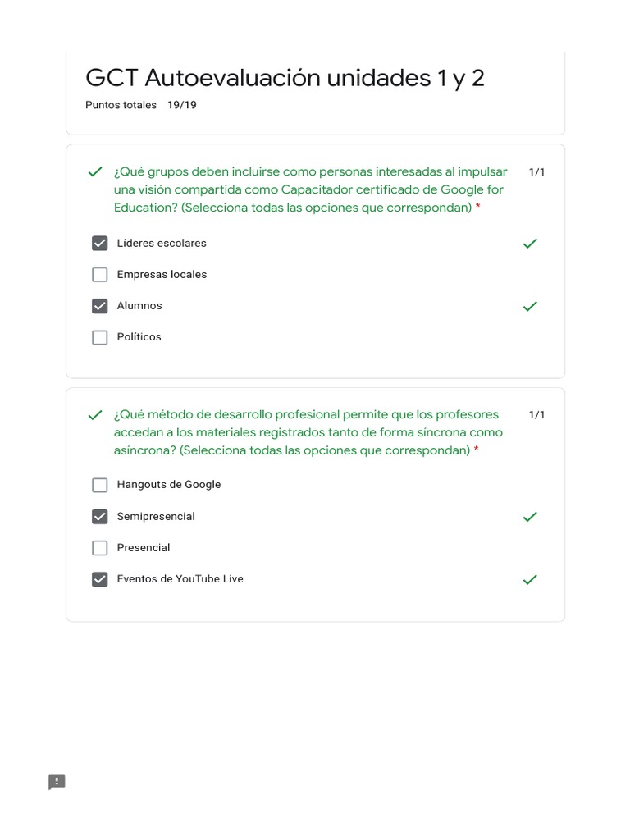Click the Puntos totales 19/19 score
630x840 pixels.
tap(141, 105)
